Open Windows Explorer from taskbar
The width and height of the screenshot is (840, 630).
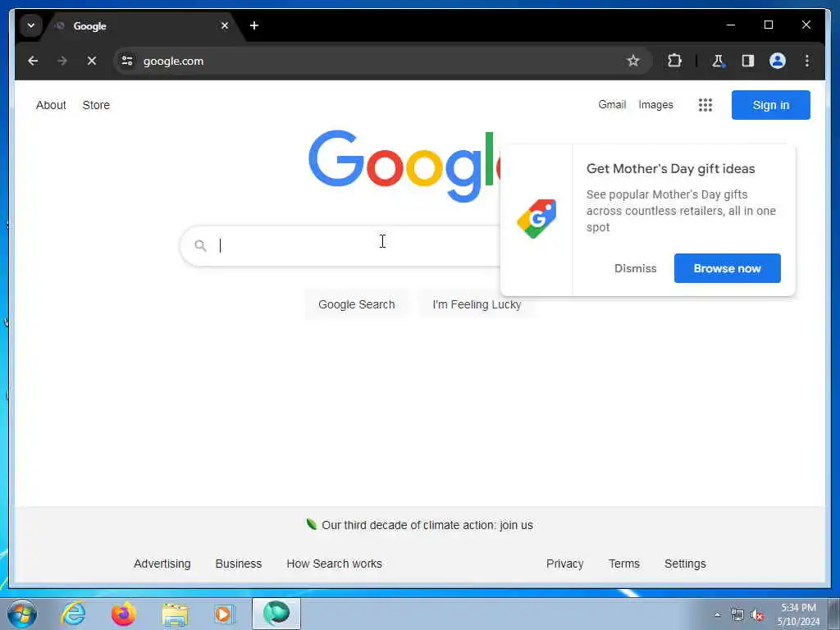[175, 614]
